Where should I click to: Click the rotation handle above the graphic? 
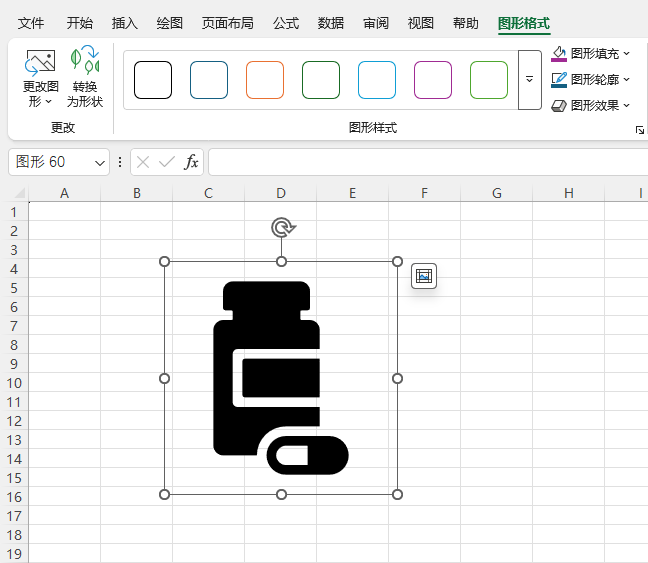pyautogui.click(x=282, y=228)
